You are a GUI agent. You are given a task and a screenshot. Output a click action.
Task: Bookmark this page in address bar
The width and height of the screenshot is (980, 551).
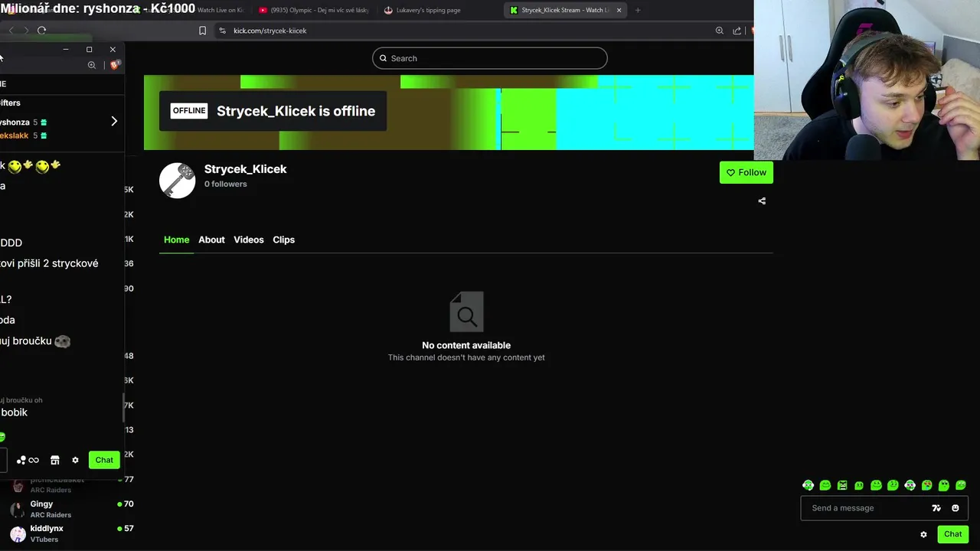(x=202, y=31)
